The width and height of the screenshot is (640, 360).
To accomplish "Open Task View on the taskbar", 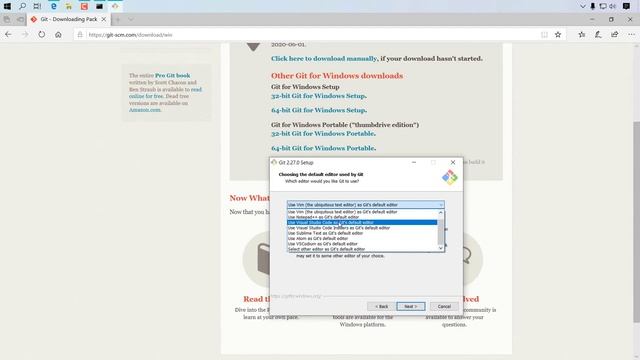I will 37,6.
